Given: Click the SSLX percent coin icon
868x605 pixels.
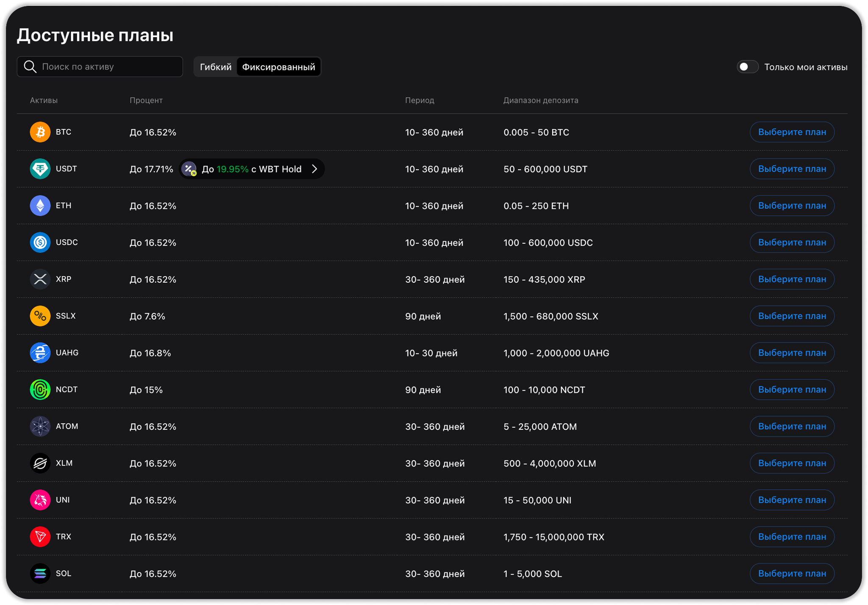Looking at the screenshot, I should click(x=40, y=316).
